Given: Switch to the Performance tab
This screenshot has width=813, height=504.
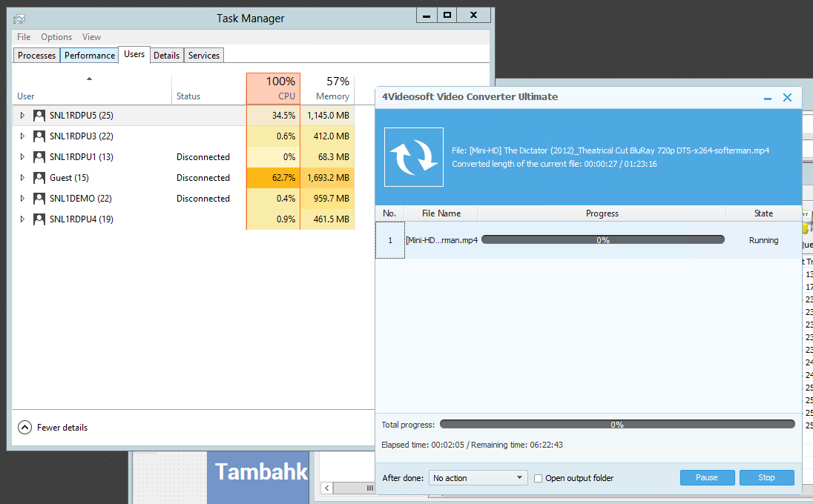Looking at the screenshot, I should [90, 56].
